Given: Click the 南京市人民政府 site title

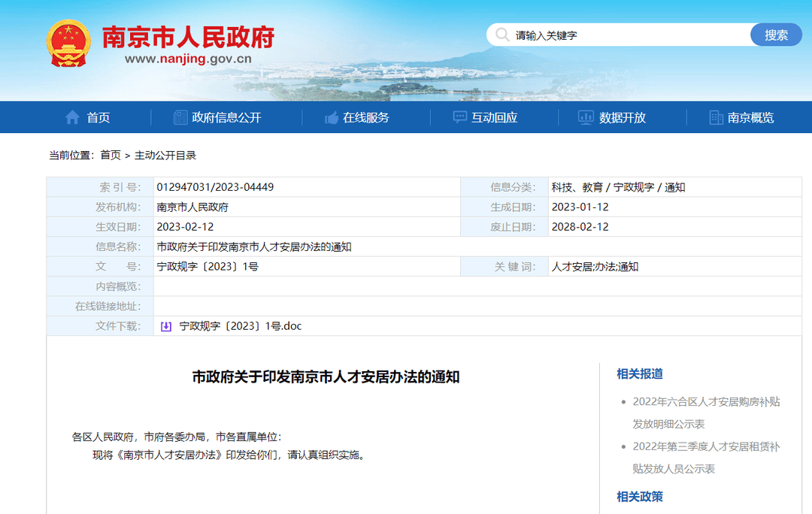Looking at the screenshot, I should click(188, 36).
